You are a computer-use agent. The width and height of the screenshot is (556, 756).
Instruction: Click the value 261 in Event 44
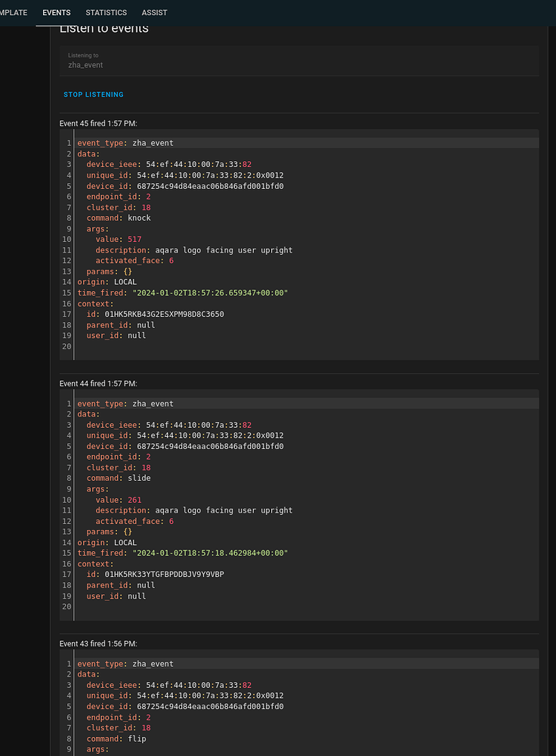tap(134, 500)
